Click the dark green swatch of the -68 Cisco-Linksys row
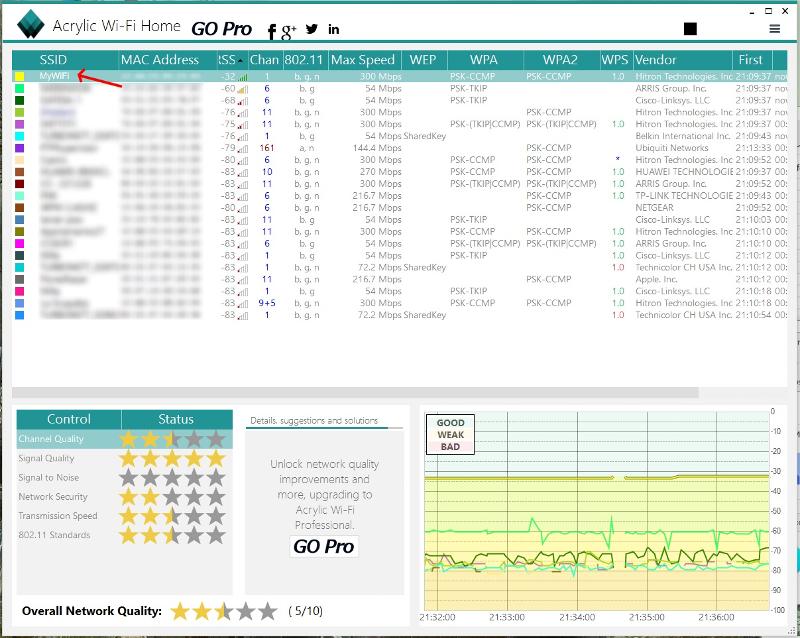This screenshot has width=800, height=638. click(x=19, y=101)
